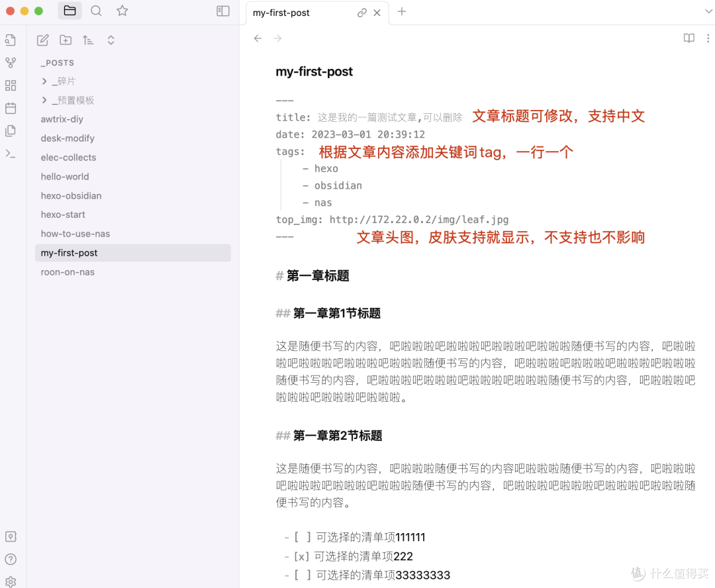Expand the _预置模板 folder
Screen dimensions: 715x588
pyautogui.click(x=45, y=100)
